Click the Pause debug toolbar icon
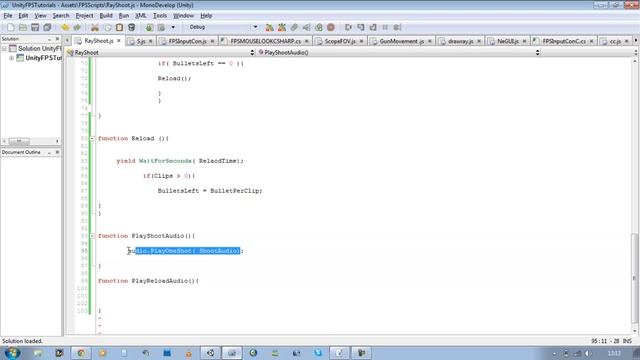The image size is (640, 360). click(x=385, y=27)
